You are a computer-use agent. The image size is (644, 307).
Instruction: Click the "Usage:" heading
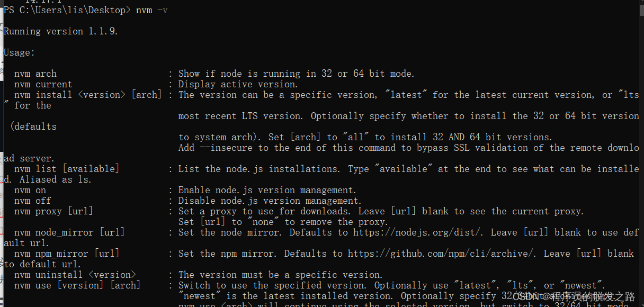[19, 52]
